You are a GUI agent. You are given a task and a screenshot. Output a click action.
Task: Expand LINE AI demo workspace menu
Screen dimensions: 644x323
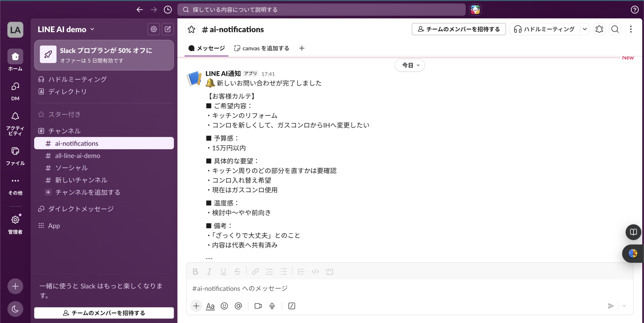point(66,29)
